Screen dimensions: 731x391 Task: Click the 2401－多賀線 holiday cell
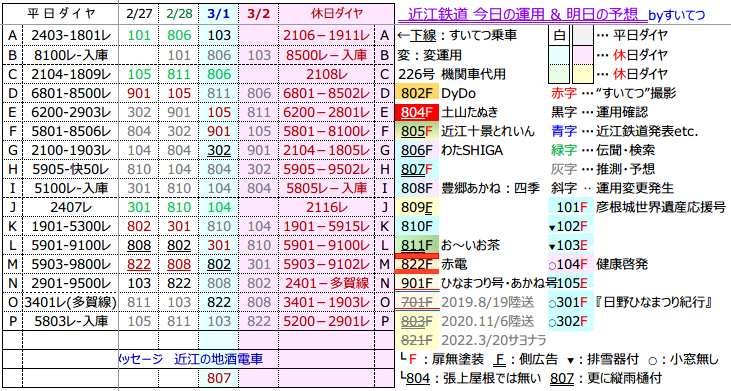(327, 283)
